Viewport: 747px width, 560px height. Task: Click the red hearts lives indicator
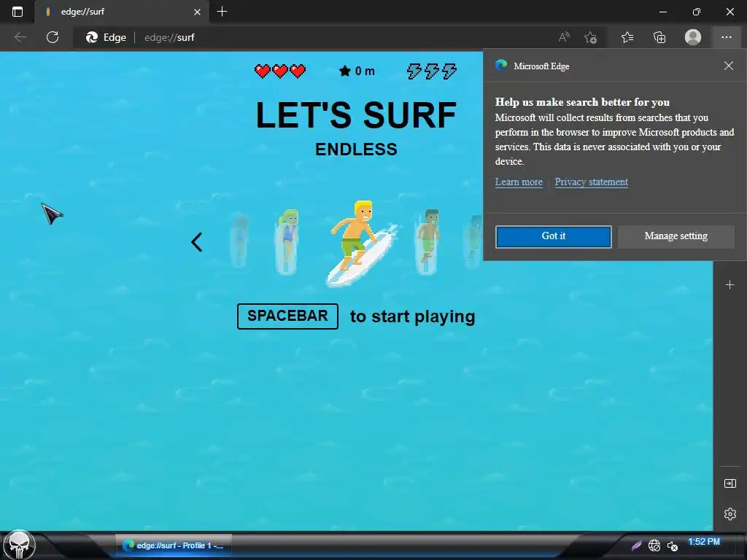(280, 71)
